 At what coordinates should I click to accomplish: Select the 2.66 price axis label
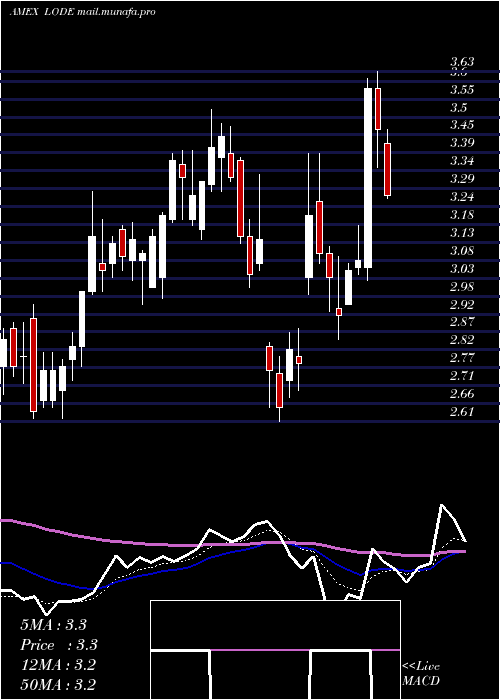[462, 394]
